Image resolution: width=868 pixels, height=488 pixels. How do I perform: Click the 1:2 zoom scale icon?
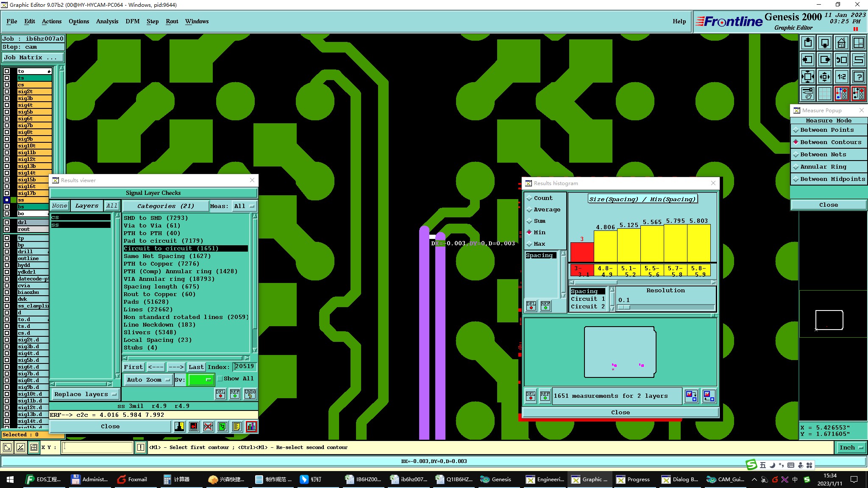click(x=841, y=77)
